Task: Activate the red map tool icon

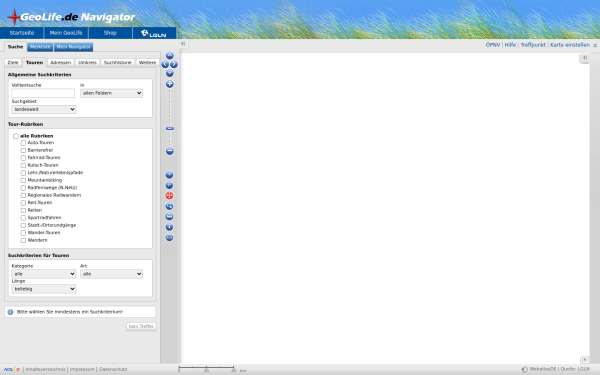Action: pos(169,196)
